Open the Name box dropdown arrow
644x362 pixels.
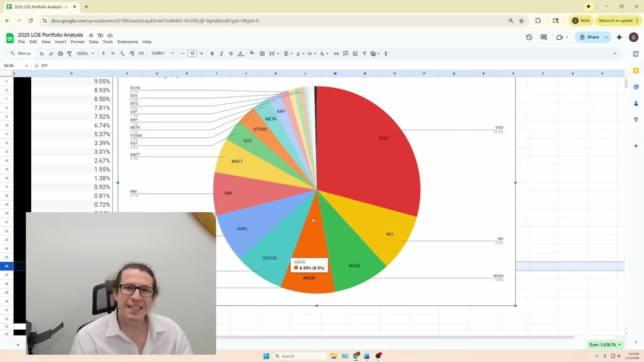click(x=26, y=66)
